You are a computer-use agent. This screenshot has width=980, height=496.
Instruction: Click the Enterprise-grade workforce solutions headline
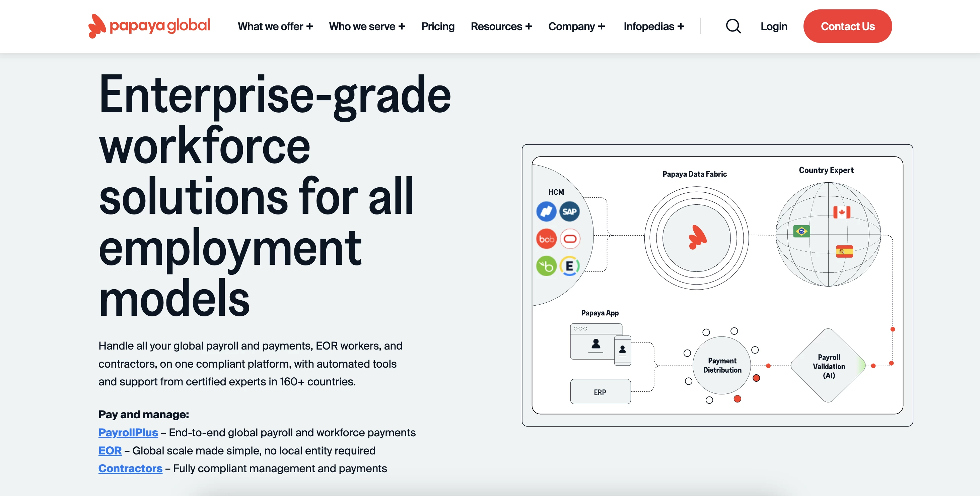point(275,196)
